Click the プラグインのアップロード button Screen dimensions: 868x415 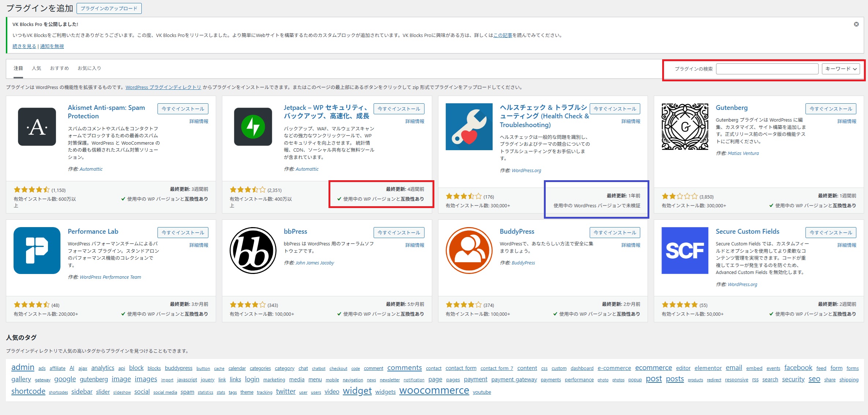pyautogui.click(x=109, y=8)
